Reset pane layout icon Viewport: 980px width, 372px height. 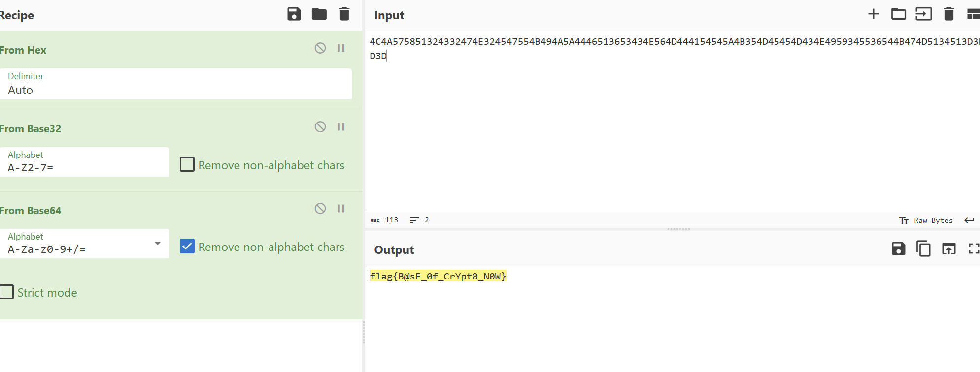point(974,14)
